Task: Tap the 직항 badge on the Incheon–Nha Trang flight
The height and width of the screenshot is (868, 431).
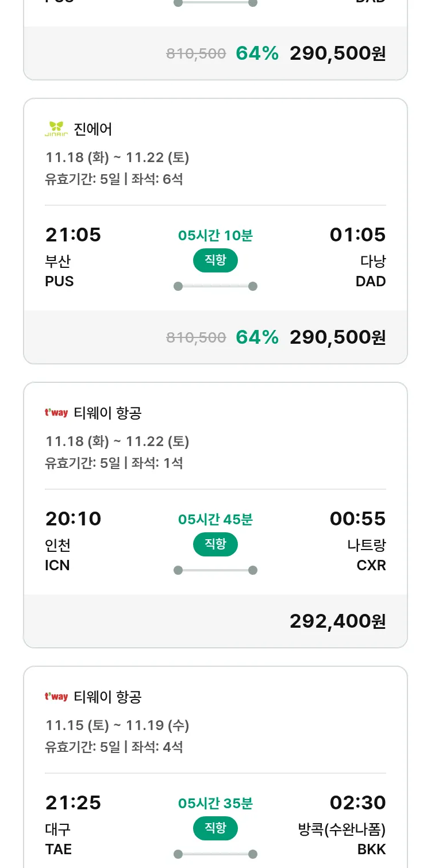Action: [215, 544]
